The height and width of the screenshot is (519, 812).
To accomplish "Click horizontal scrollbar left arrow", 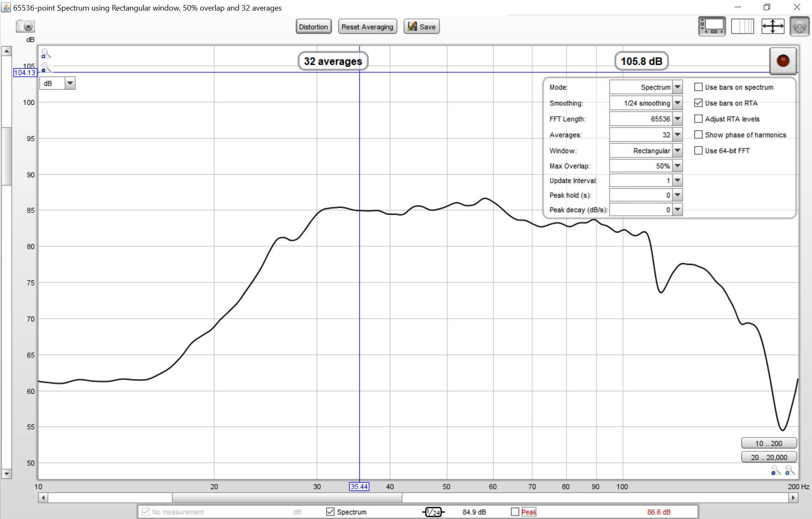I will [43, 498].
